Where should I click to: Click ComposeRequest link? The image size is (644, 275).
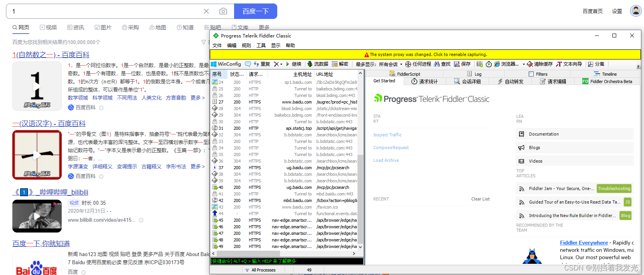point(391,148)
